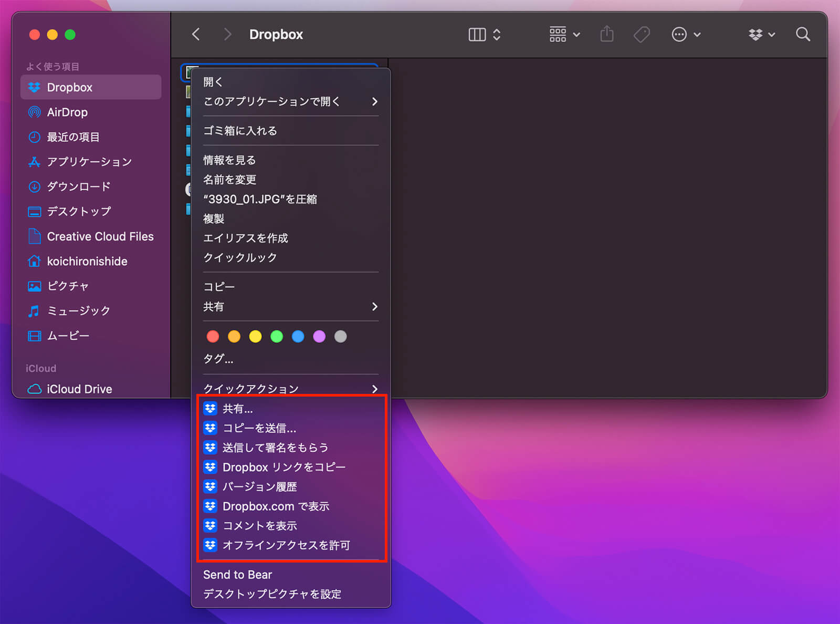
Task: Minimize the Finder window
Action: tap(52, 35)
